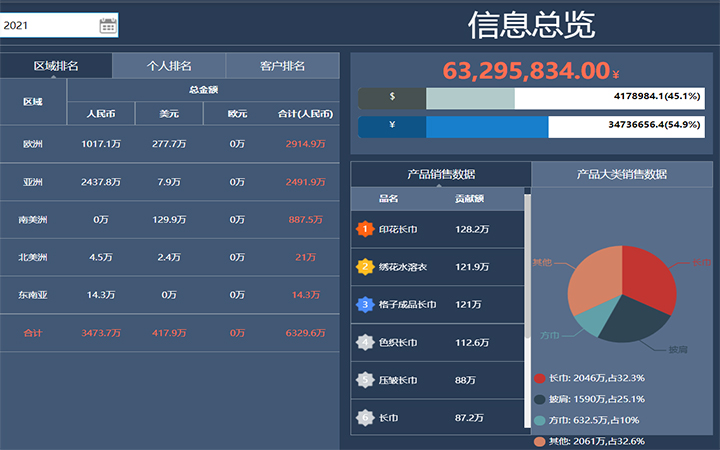This screenshot has height=450, width=720.
Task: Click the rank 4 gray badge icon
Action: [x=365, y=342]
